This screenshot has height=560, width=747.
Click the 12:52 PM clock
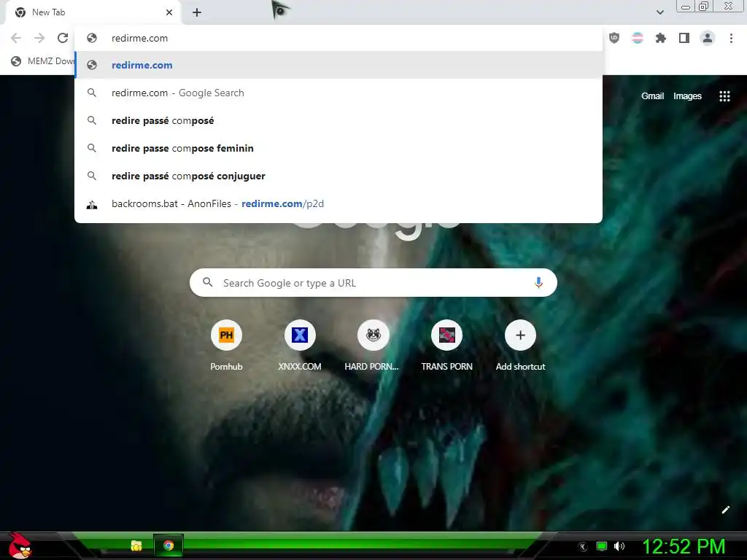pos(684,546)
